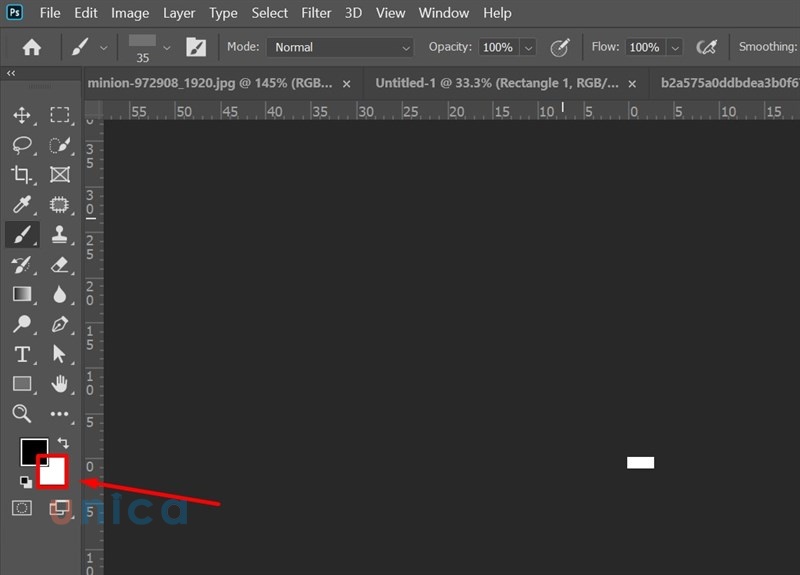This screenshot has height=575, width=800.
Task: Enable airbrush-style build-up effects
Action: pyautogui.click(x=707, y=47)
